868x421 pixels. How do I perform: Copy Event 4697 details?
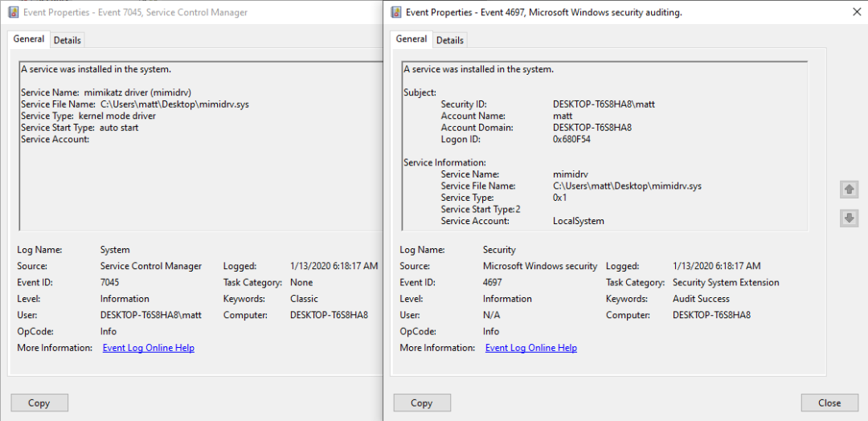[x=422, y=403]
